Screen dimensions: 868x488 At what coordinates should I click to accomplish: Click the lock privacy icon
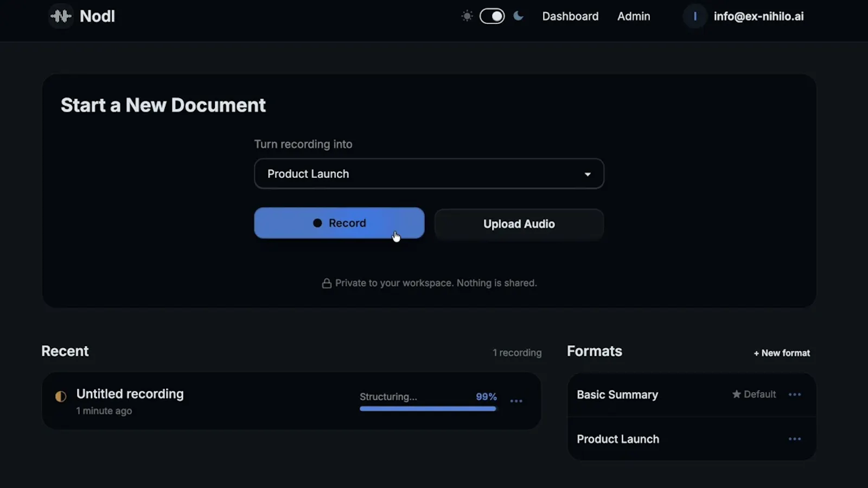[327, 283]
